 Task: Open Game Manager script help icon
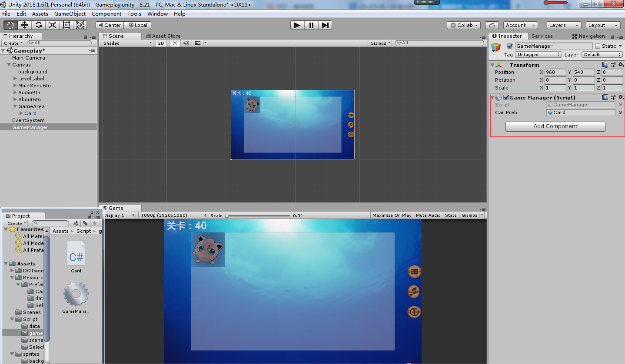pyautogui.click(x=605, y=97)
